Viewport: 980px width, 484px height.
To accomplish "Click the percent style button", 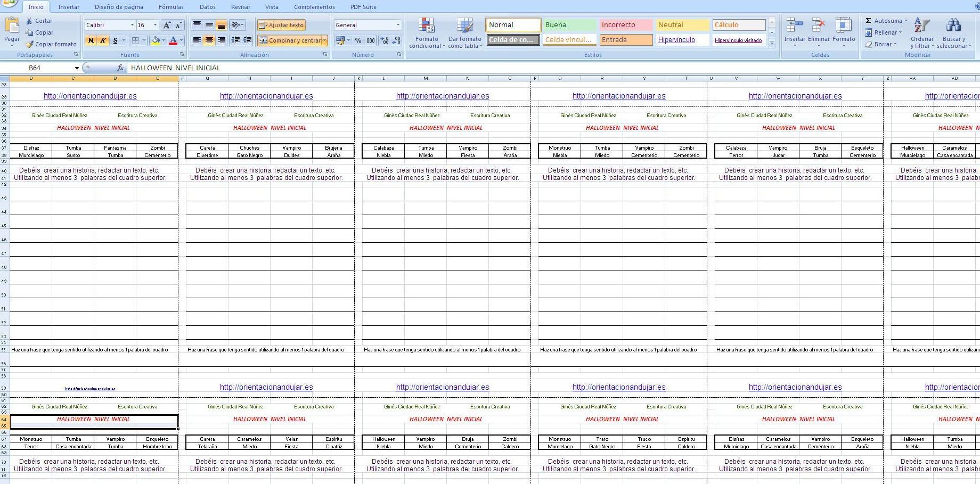I will pos(358,40).
